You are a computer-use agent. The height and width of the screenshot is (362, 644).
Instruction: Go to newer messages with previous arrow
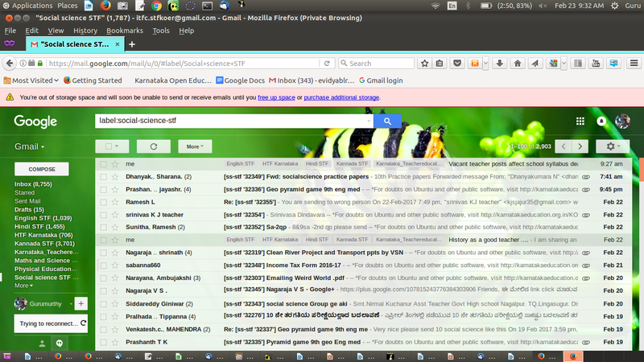[x=563, y=146]
